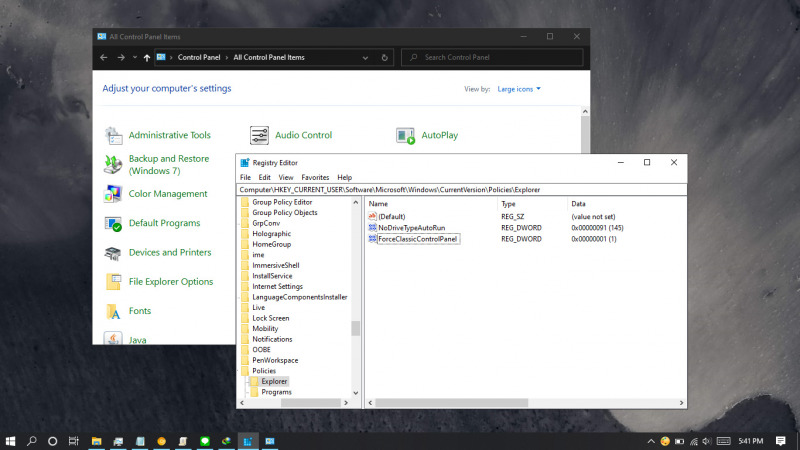Screen dimensions: 800x450
Task: Select the Notifications registry key
Action: tap(272, 339)
